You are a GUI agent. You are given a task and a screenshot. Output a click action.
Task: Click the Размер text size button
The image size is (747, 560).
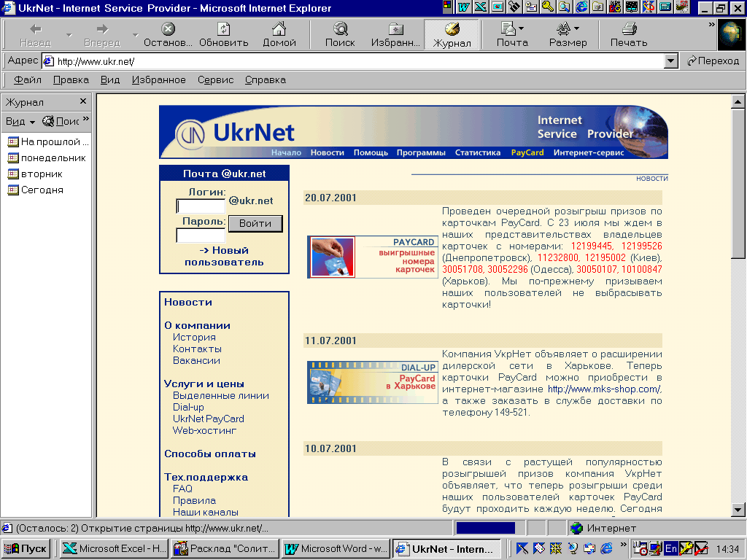568,35
